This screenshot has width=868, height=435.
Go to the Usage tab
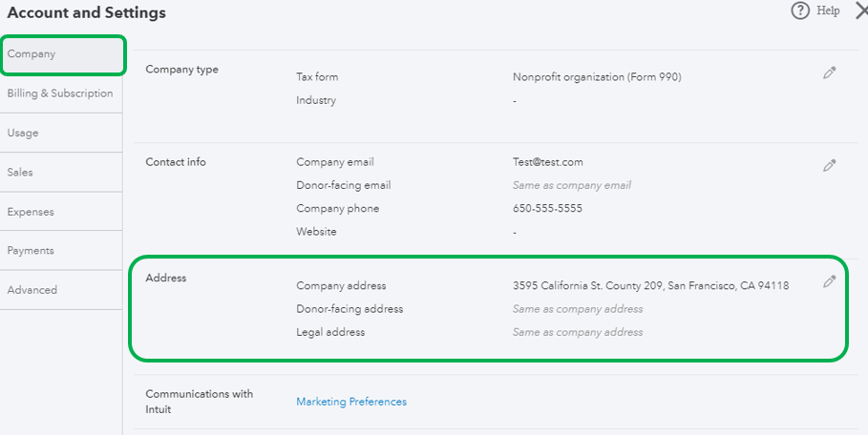pos(23,134)
